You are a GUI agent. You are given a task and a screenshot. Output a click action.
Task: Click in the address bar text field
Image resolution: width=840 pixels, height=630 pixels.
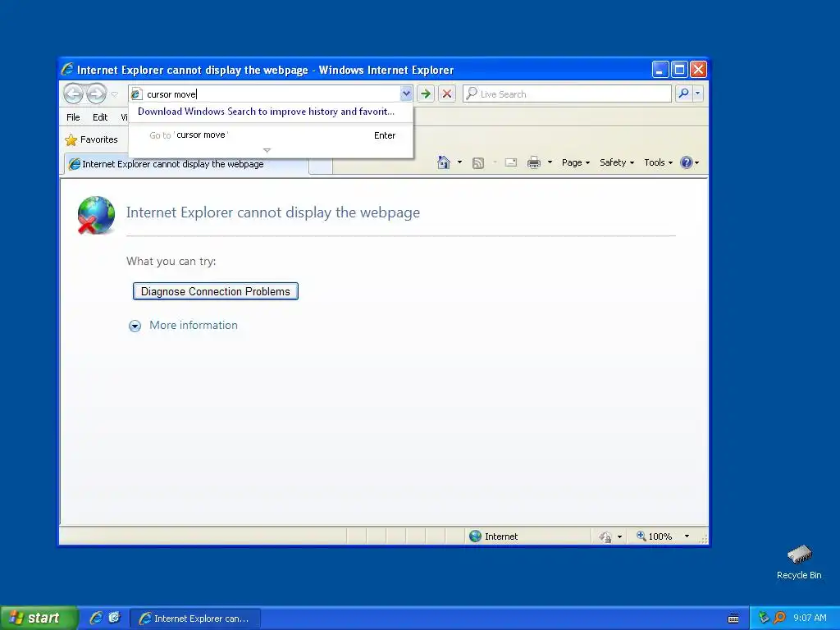coord(271,94)
